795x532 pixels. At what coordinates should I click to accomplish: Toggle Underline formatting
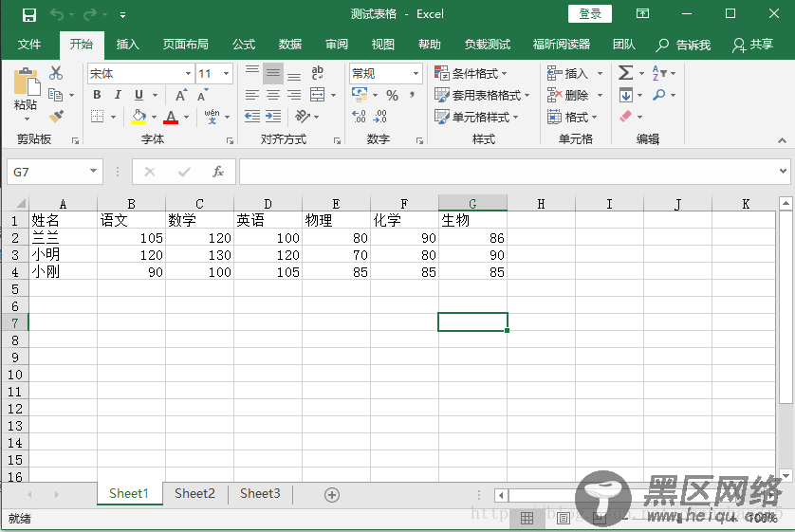pos(139,95)
